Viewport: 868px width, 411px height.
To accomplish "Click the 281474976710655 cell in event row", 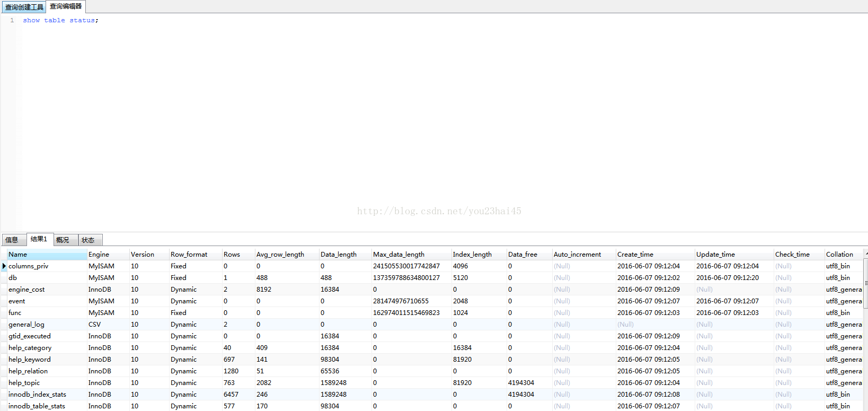I will tap(411, 301).
